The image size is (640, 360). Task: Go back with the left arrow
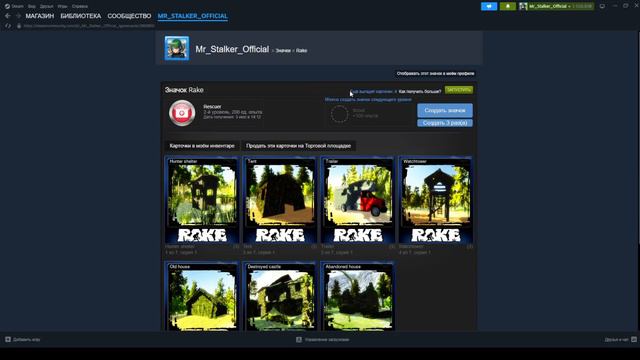click(x=8, y=16)
